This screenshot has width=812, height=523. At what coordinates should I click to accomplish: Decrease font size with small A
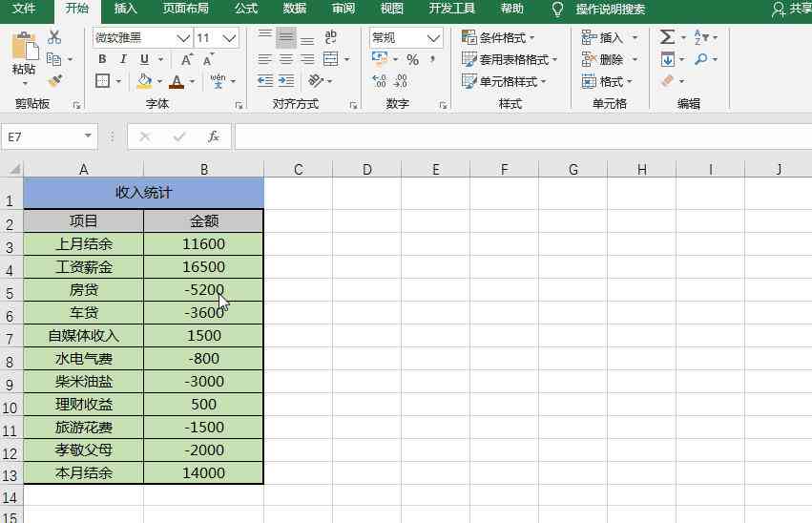pyautogui.click(x=208, y=59)
